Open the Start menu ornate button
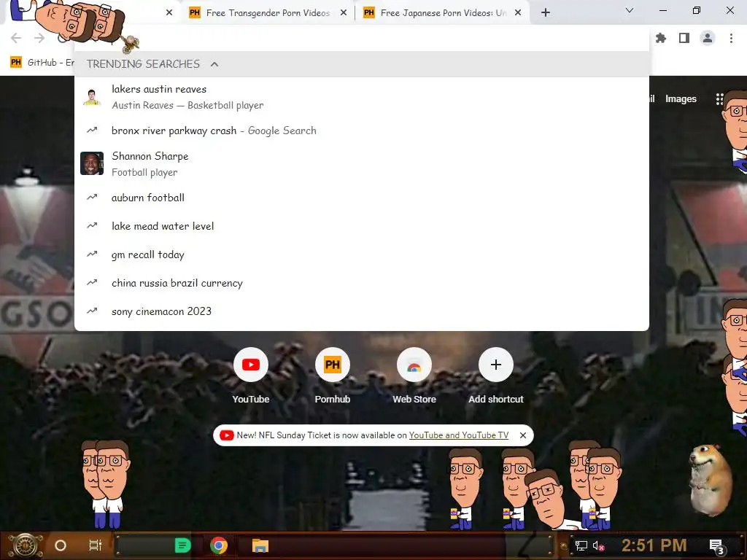 24,545
